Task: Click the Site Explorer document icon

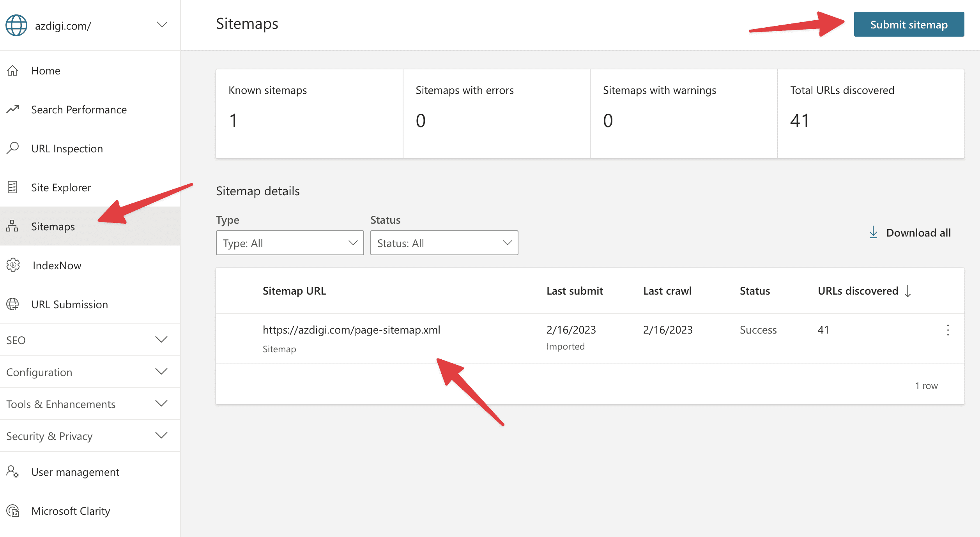Action: coord(12,187)
